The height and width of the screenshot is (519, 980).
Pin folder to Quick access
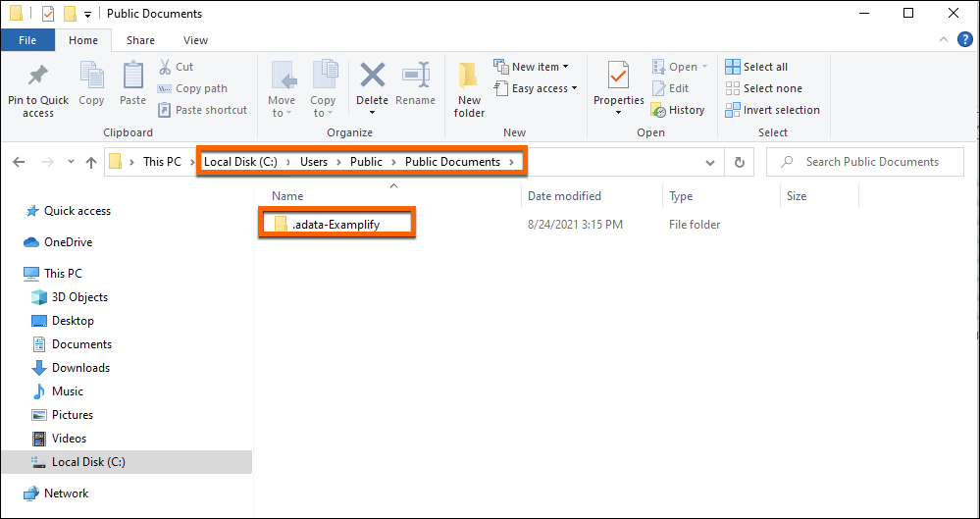point(38,90)
